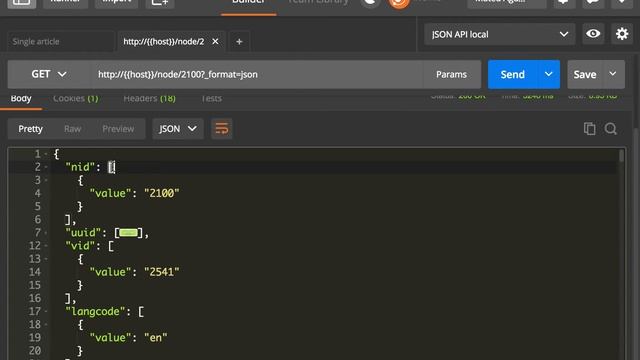Select the response Cookies (1) tab
The height and width of the screenshot is (360, 640).
pos(76,99)
